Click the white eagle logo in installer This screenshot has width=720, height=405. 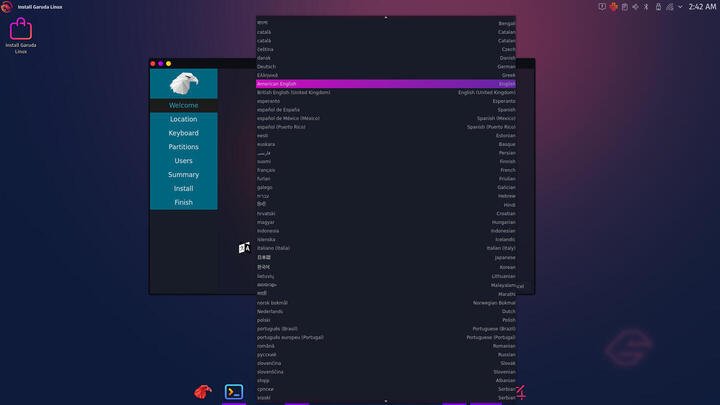(184, 83)
